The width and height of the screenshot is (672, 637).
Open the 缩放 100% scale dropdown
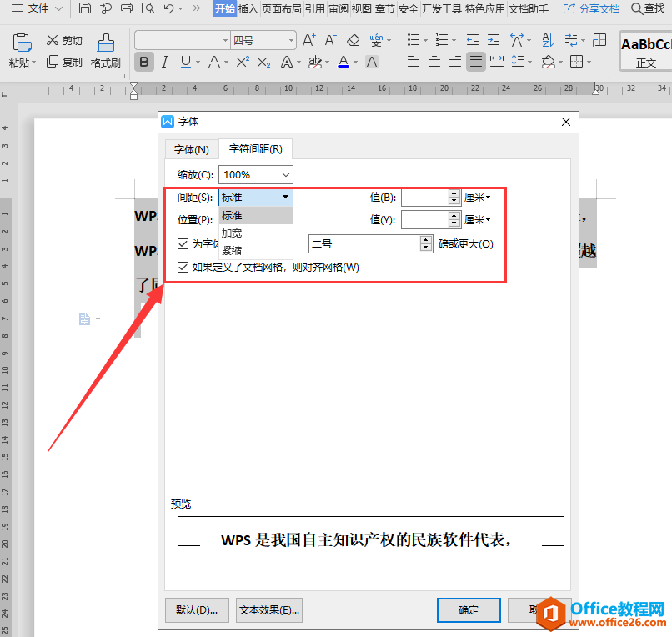[256, 175]
